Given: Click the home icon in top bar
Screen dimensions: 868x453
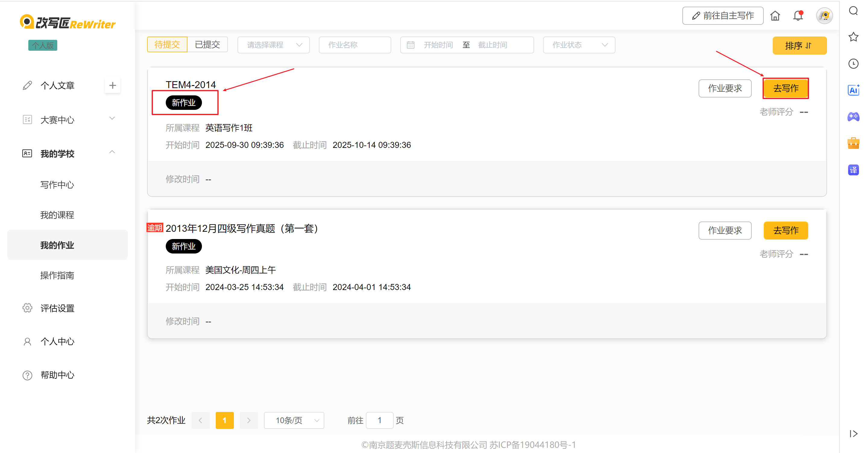Looking at the screenshot, I should (775, 16).
